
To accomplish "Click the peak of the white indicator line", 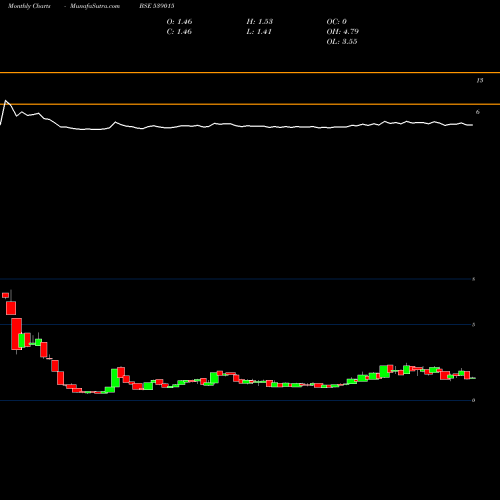I will click(6, 100).
